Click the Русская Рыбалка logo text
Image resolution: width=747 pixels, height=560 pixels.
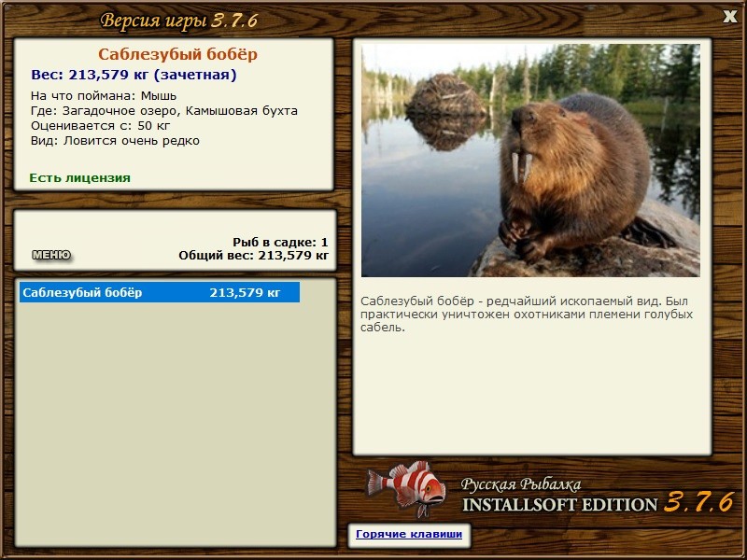(x=521, y=484)
